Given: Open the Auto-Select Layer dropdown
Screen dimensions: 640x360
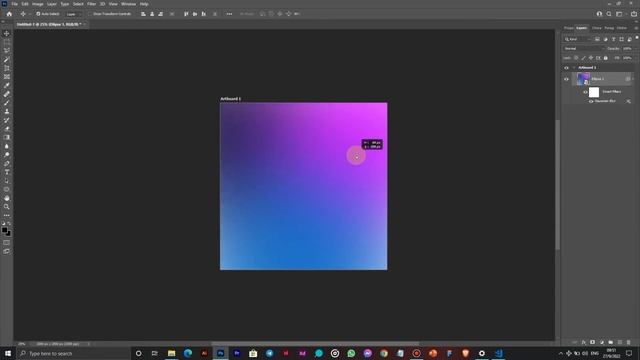Looking at the screenshot, I should [x=73, y=14].
